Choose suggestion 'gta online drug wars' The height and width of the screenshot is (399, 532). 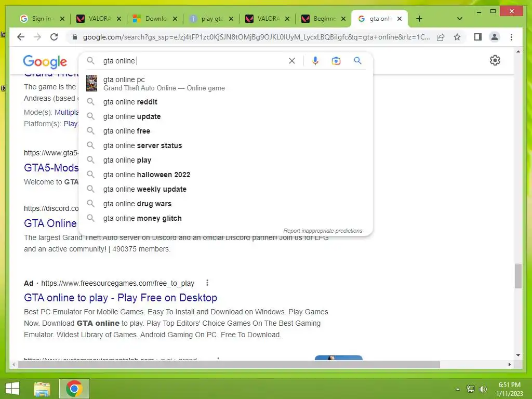[x=225, y=204]
